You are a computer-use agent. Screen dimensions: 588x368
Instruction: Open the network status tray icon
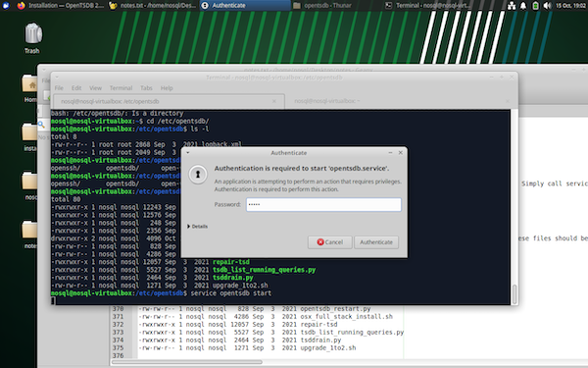(x=512, y=6)
